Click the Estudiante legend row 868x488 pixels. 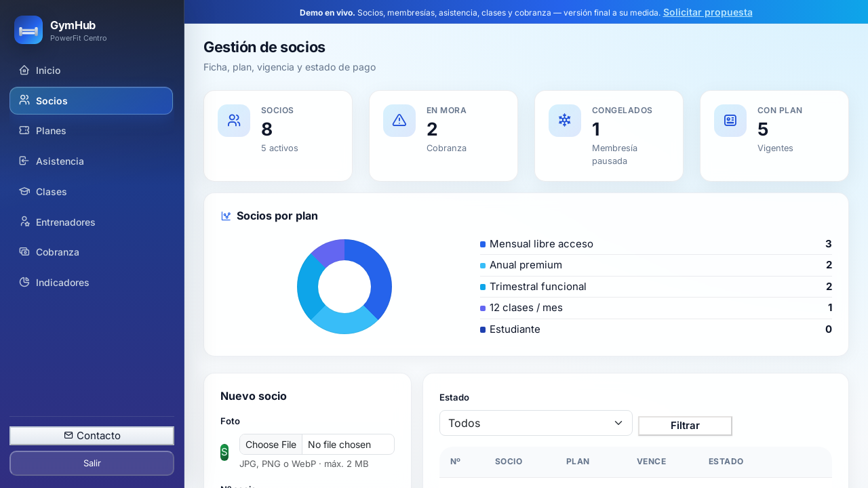656,329
